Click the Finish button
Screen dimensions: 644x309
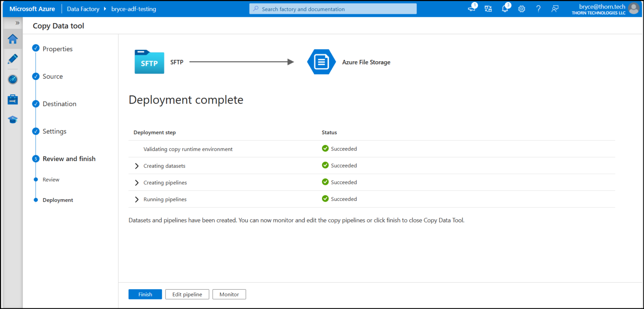(x=145, y=294)
